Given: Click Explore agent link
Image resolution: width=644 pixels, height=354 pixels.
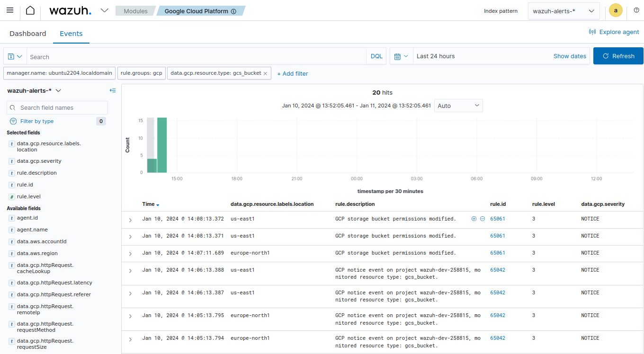Looking at the screenshot, I should pyautogui.click(x=614, y=32).
